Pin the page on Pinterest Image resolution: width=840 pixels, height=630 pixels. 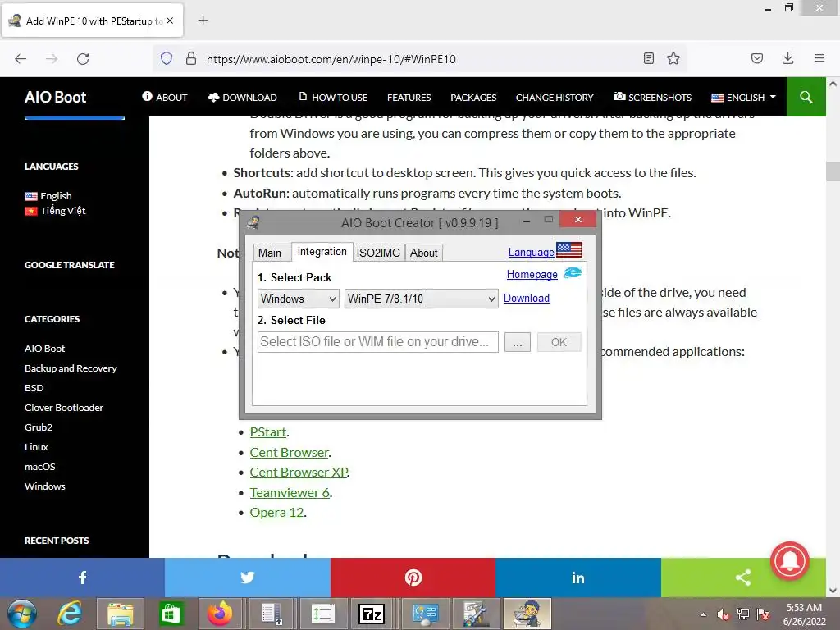(413, 577)
